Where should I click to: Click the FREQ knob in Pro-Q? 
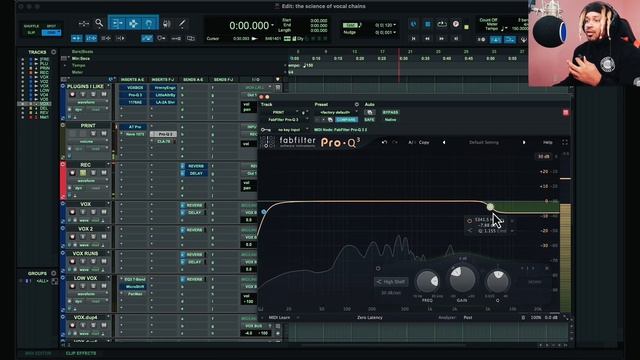coord(427,282)
